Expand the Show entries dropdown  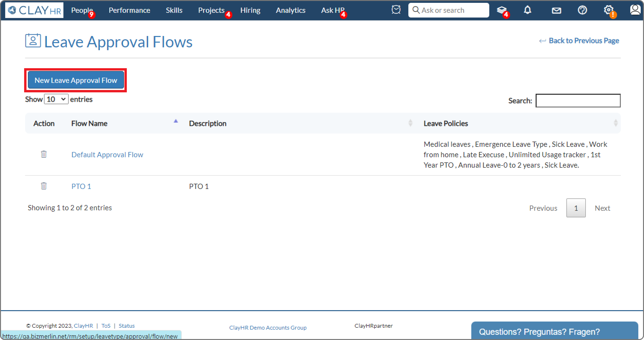coord(56,99)
